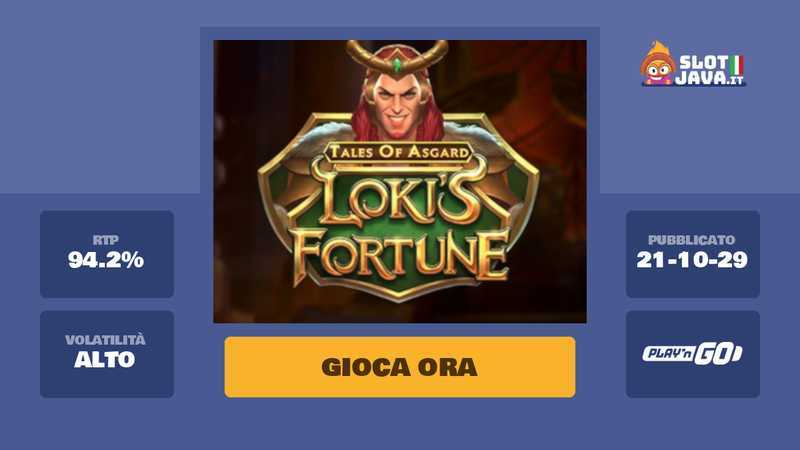Click the Italian flag icon

(x=737, y=65)
